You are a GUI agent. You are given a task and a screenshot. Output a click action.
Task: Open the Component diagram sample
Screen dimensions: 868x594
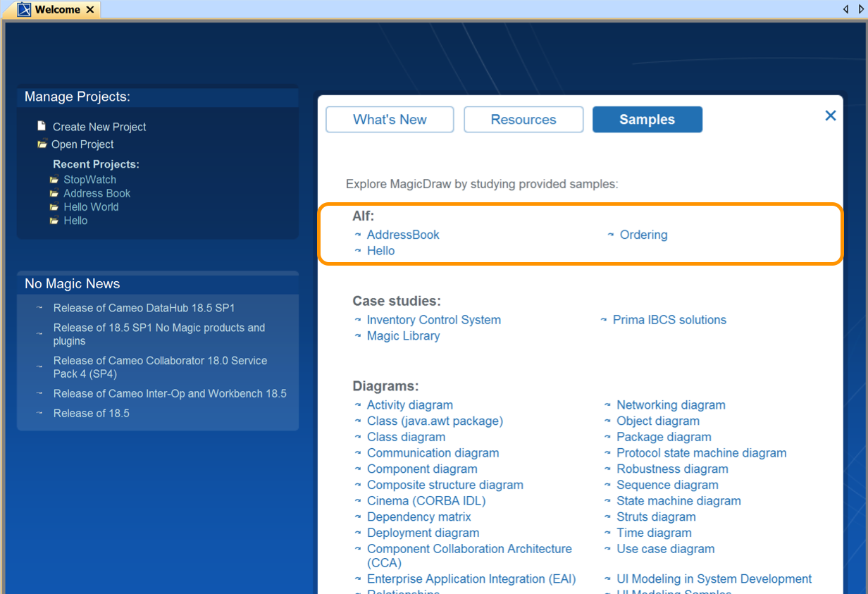click(x=422, y=469)
